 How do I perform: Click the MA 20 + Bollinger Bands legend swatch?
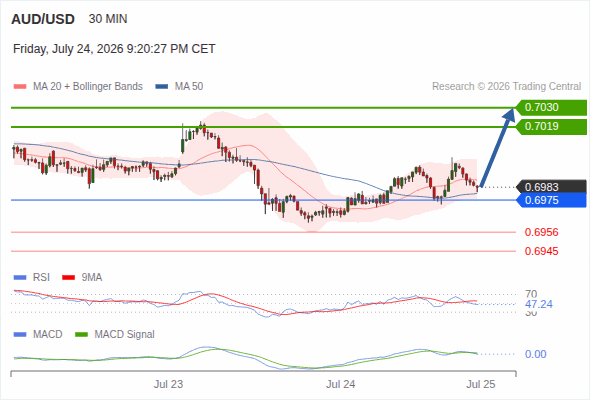tap(20, 87)
